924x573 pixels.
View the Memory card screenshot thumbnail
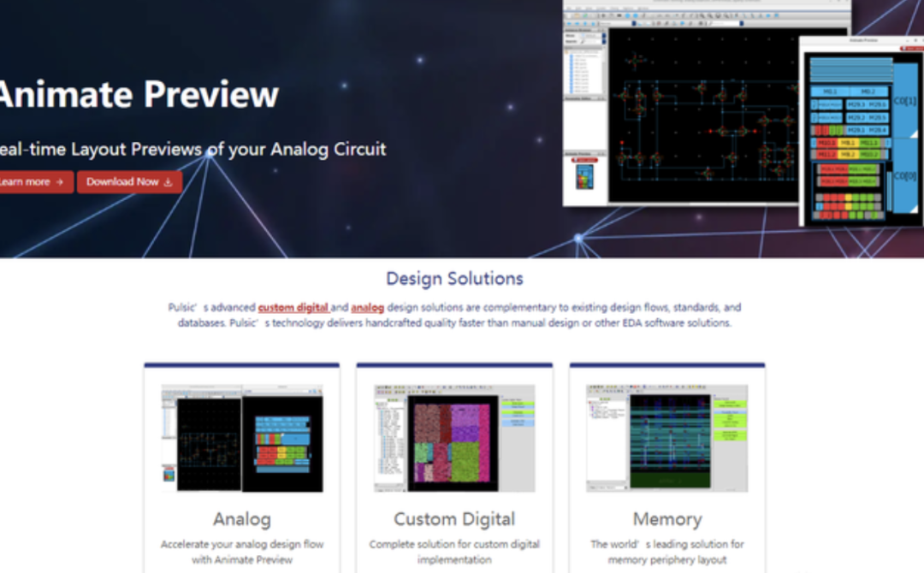[667, 438]
